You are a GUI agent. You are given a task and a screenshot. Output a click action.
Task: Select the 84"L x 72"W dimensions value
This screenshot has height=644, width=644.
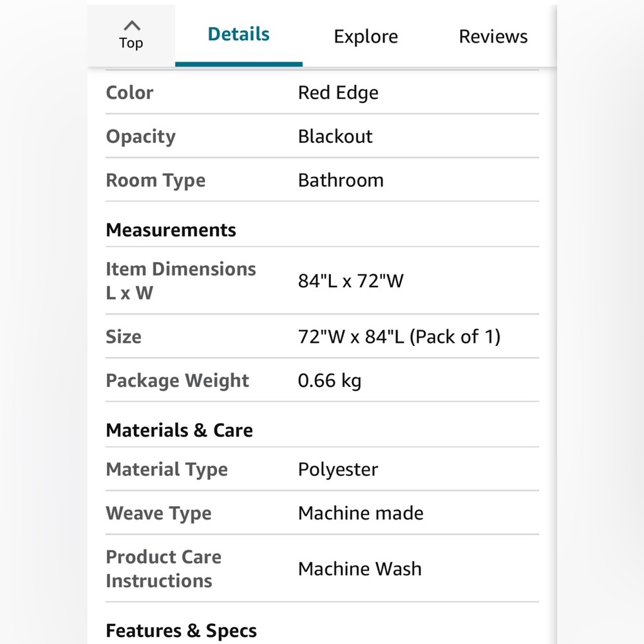[x=351, y=281]
